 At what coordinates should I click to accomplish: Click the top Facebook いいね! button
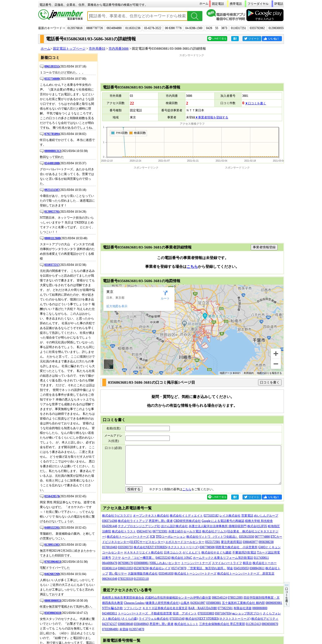[x=272, y=39]
